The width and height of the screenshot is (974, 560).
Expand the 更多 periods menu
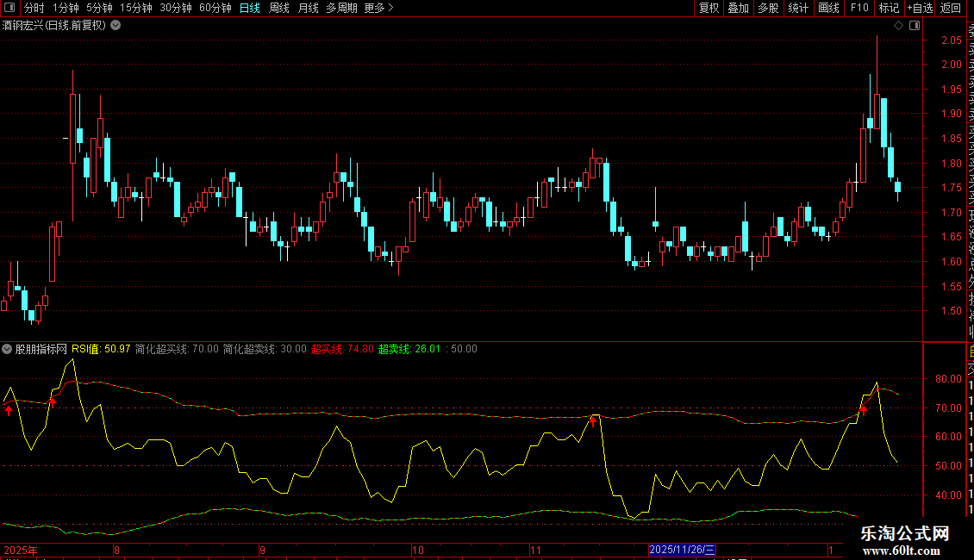tap(378, 8)
